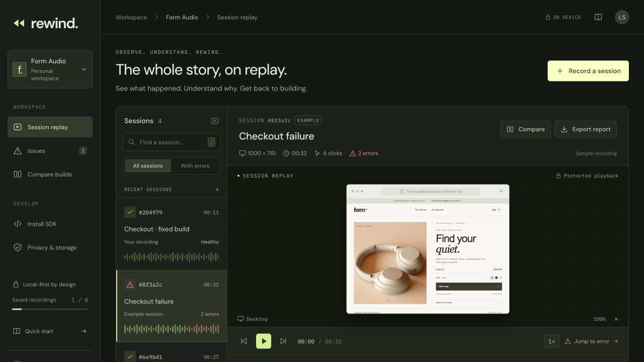Change the 1× playback speed
The image size is (644, 362).
551,341
